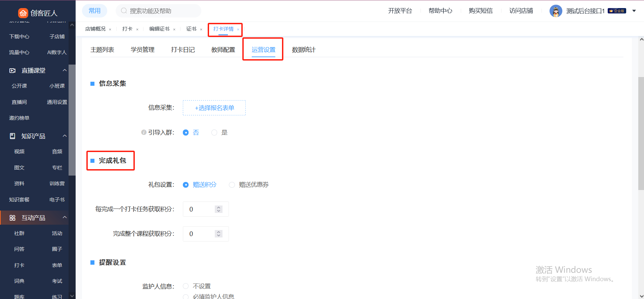
Task: Click the 互动产品 grid icon
Action: 12,218
